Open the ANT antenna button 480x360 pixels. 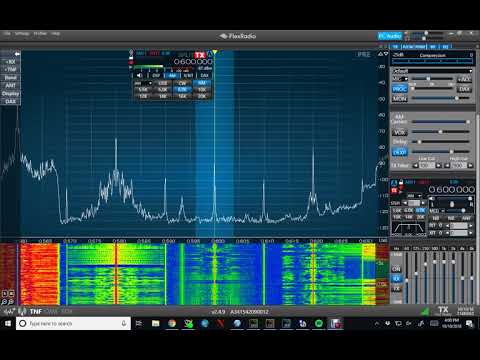click(x=10, y=86)
